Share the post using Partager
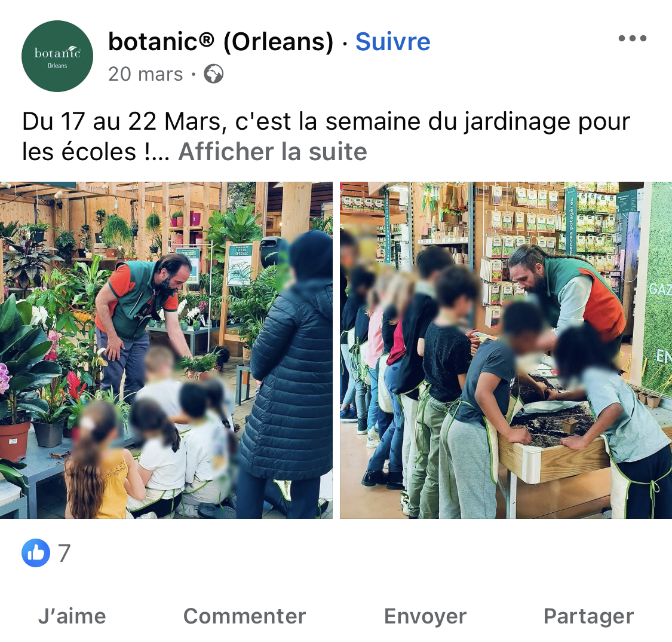672x642 pixels. click(588, 616)
